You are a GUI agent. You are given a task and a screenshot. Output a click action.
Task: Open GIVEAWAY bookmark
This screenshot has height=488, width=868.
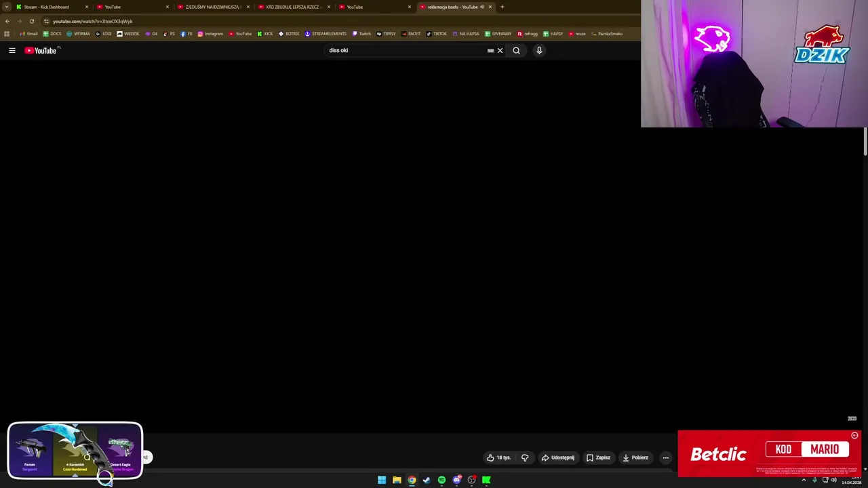tap(498, 34)
